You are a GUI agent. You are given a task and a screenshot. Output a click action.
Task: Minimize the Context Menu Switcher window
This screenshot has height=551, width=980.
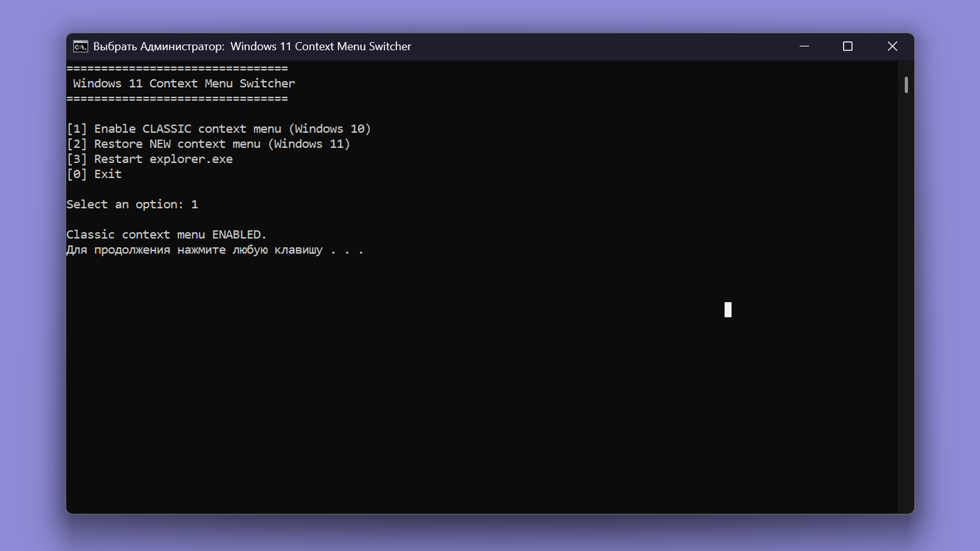(804, 46)
